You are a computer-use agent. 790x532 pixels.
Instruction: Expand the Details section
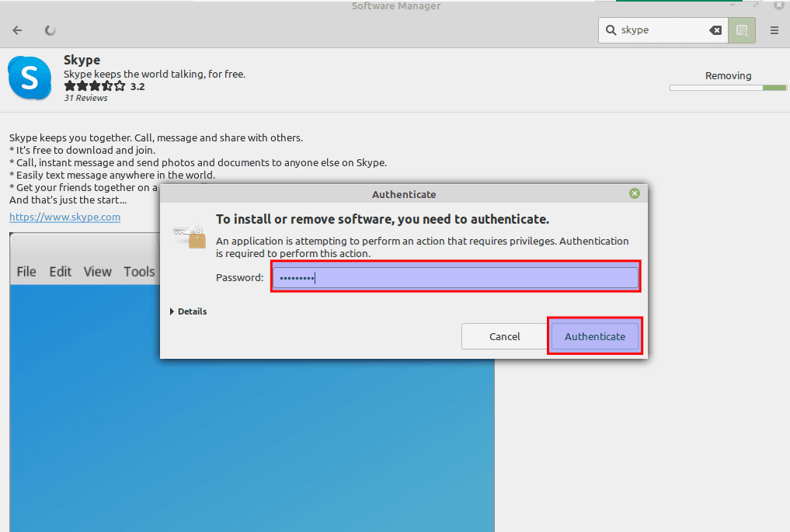[188, 311]
